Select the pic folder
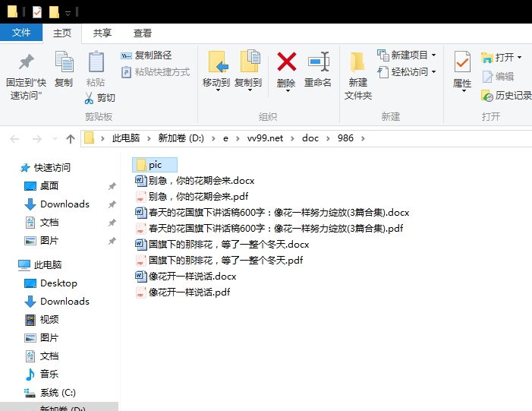This screenshot has width=532, height=411. click(155, 165)
